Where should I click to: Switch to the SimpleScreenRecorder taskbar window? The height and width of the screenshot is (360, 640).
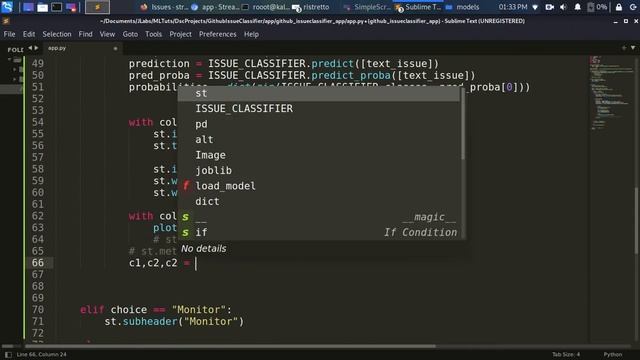367,7
